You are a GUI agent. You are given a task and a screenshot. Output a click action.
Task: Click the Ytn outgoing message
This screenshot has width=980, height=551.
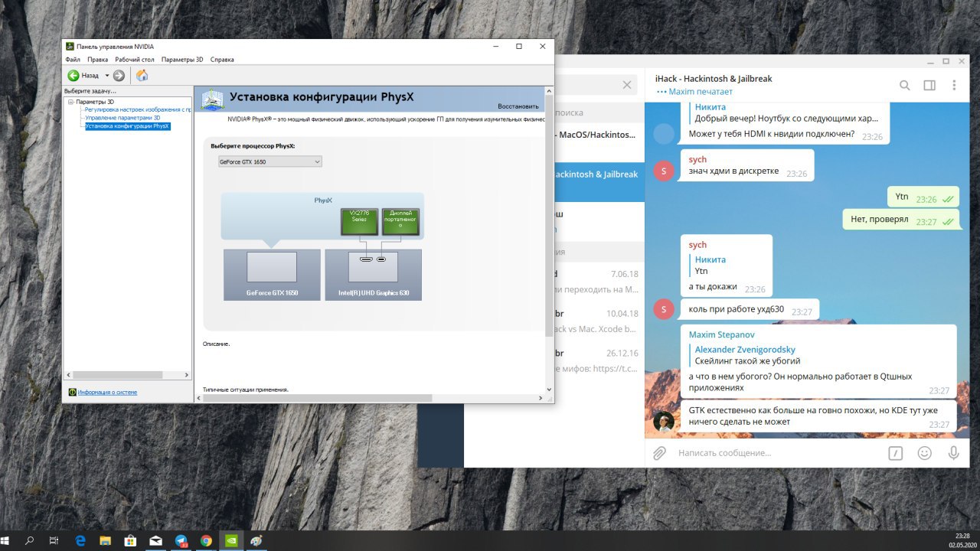click(923, 197)
